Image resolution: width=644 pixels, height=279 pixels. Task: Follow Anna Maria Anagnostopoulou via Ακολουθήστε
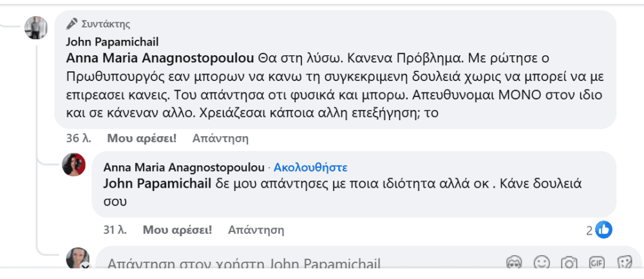pyautogui.click(x=310, y=168)
